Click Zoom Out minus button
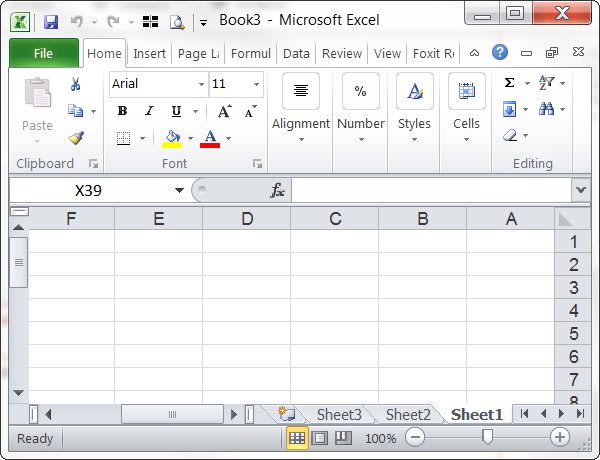Image resolution: width=600 pixels, height=460 pixels. (415, 437)
